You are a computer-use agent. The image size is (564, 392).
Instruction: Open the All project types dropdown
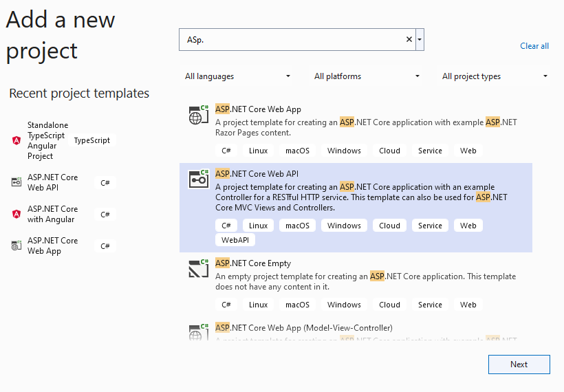pyautogui.click(x=495, y=76)
